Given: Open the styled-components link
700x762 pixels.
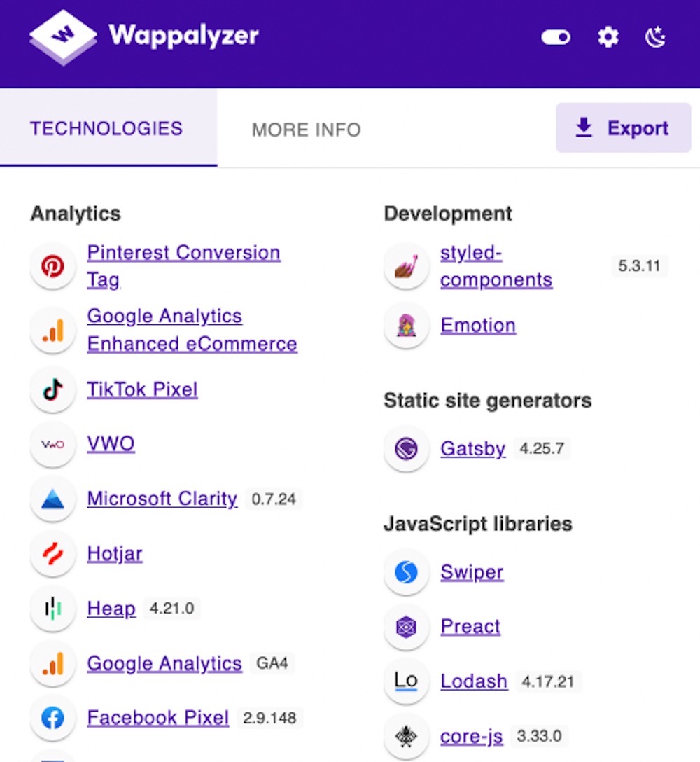Looking at the screenshot, I should tap(496, 266).
